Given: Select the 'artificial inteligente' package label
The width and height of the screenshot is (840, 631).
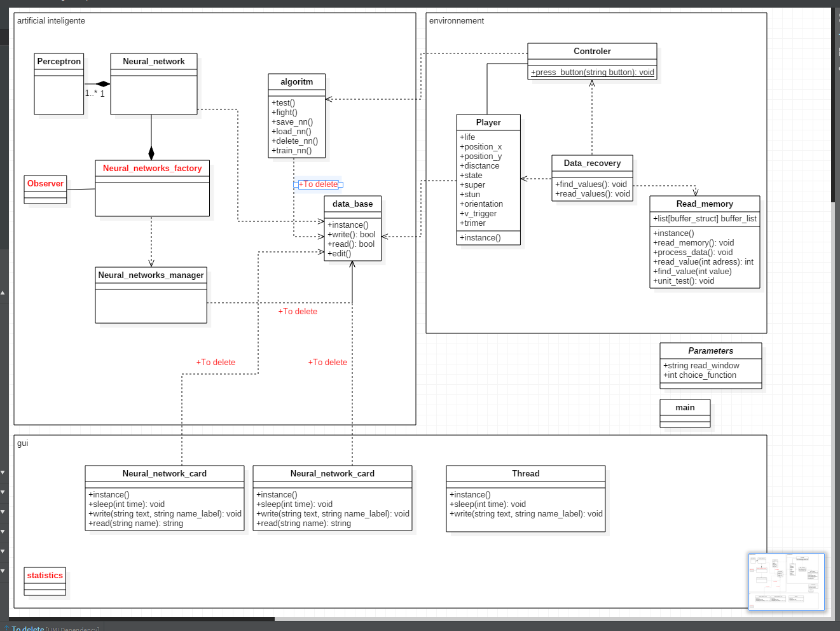Looking at the screenshot, I should [x=51, y=21].
